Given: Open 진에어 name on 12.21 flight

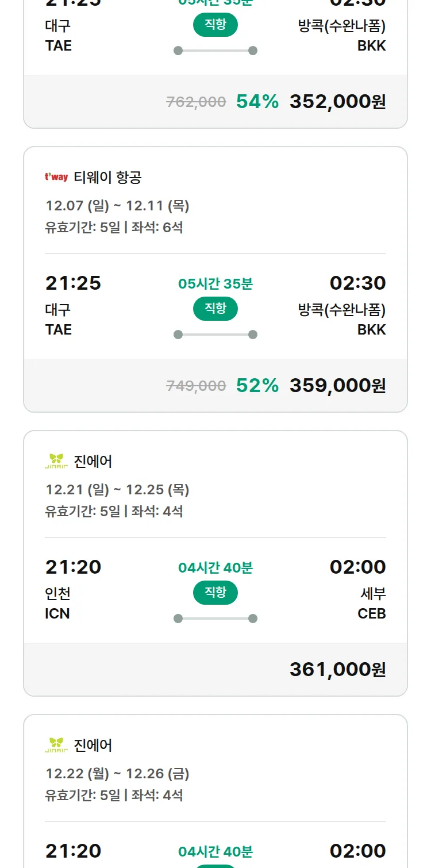Looking at the screenshot, I should [x=93, y=462].
